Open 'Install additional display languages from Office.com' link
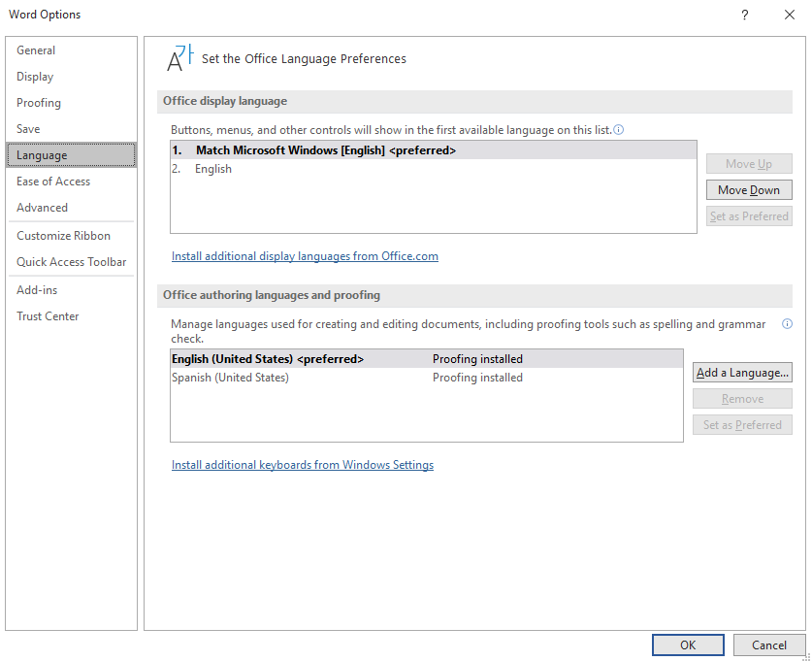The image size is (812, 661). (305, 256)
